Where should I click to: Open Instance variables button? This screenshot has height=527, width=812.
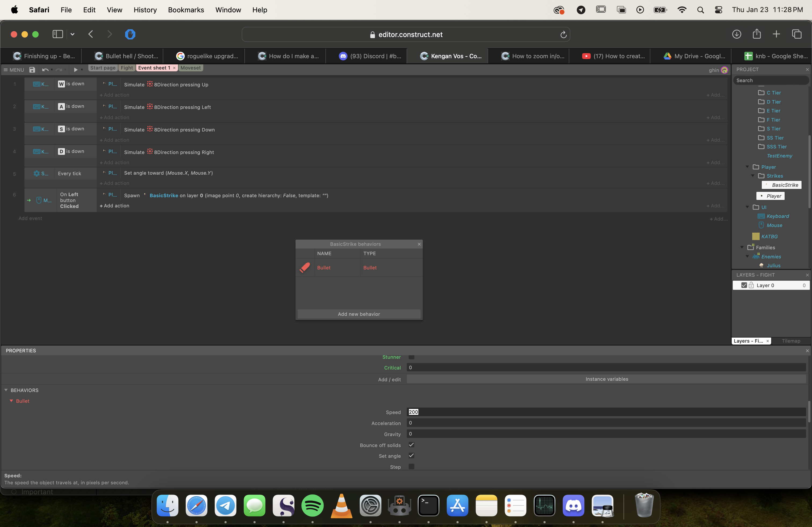pyautogui.click(x=606, y=379)
